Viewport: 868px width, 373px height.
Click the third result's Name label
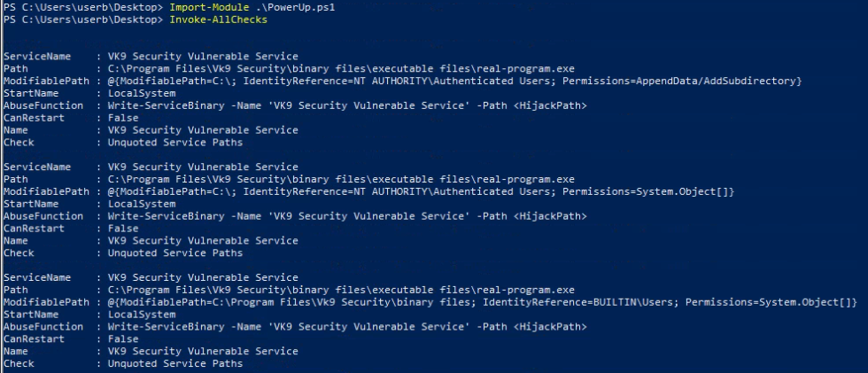(x=16, y=351)
